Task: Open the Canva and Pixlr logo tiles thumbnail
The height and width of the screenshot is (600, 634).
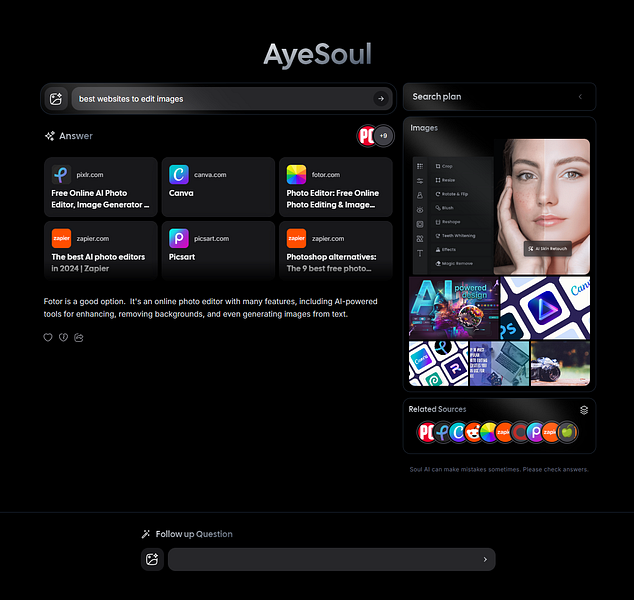Action: tap(438, 363)
